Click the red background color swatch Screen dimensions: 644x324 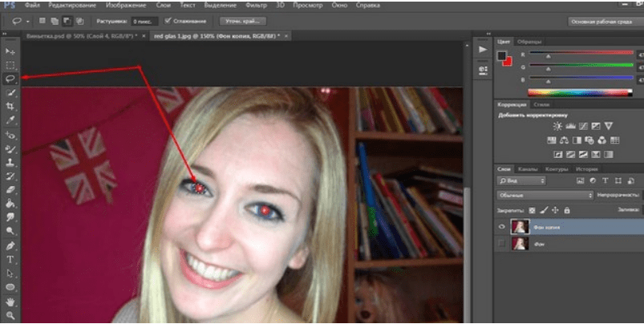[x=507, y=62]
